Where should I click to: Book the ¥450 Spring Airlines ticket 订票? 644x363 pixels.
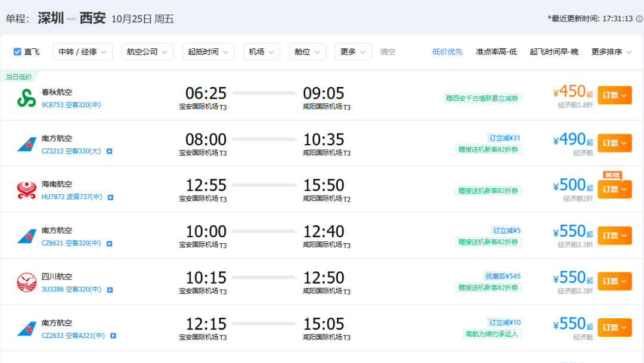[x=614, y=95]
